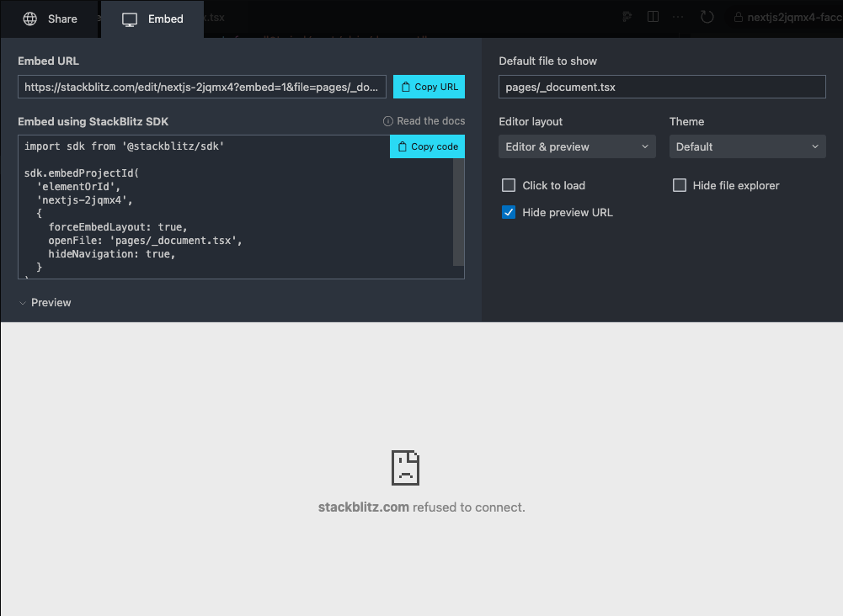Enable the Click to load checkbox

[509, 185]
